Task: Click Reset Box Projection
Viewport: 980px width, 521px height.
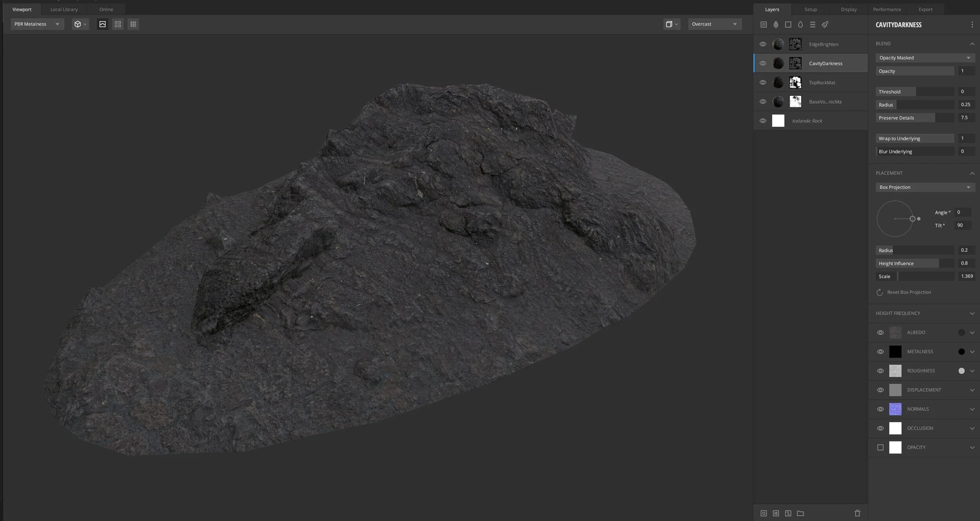Action: [x=908, y=292]
